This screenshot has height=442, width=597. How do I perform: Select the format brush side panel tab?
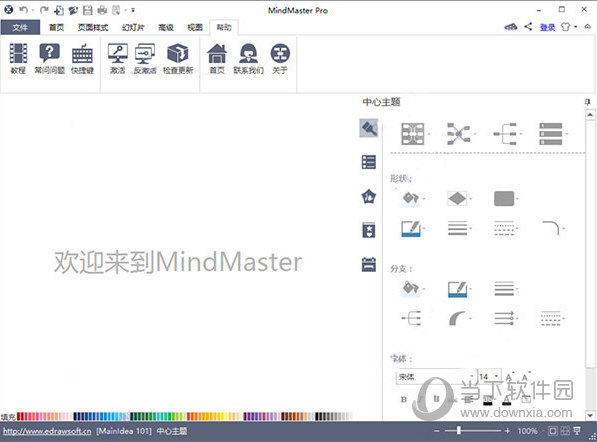[x=369, y=128]
